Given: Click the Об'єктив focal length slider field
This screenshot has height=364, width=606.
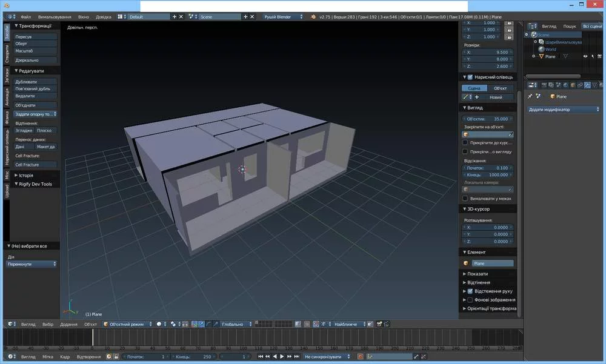Looking at the screenshot, I should click(x=488, y=119).
